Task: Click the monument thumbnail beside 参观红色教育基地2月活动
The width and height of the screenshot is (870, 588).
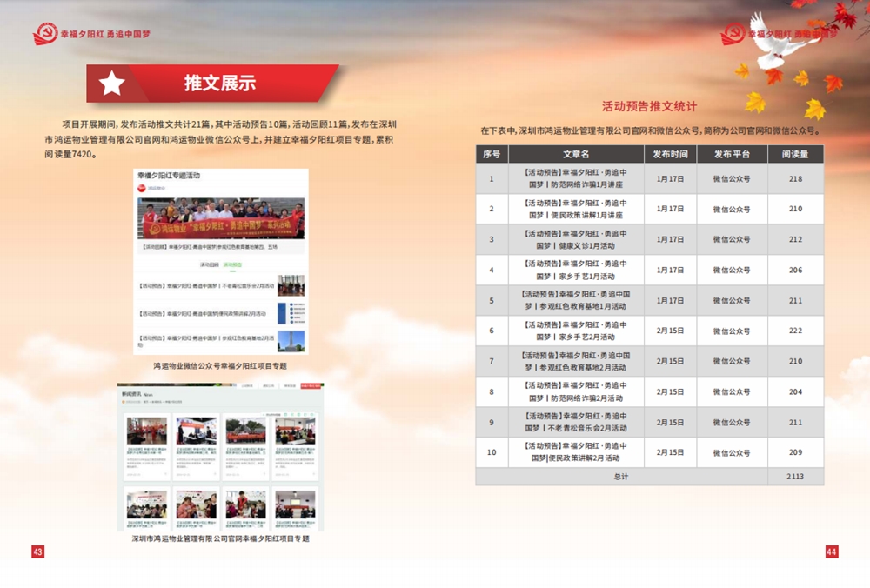Action: coord(291,340)
